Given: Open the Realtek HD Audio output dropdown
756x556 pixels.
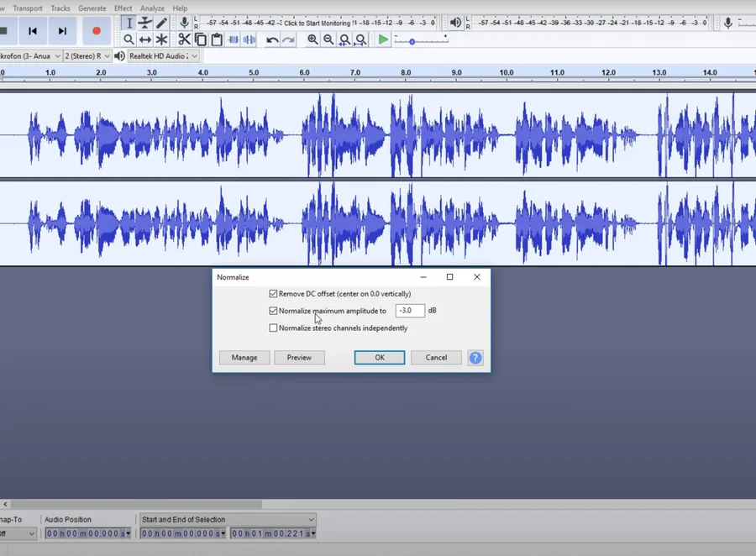Looking at the screenshot, I should 164,56.
